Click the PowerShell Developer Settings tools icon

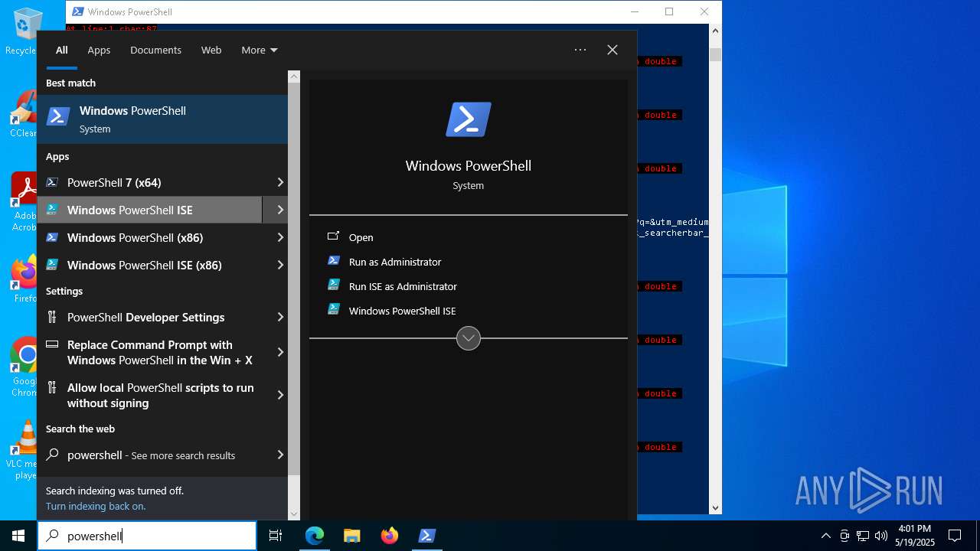(x=52, y=317)
